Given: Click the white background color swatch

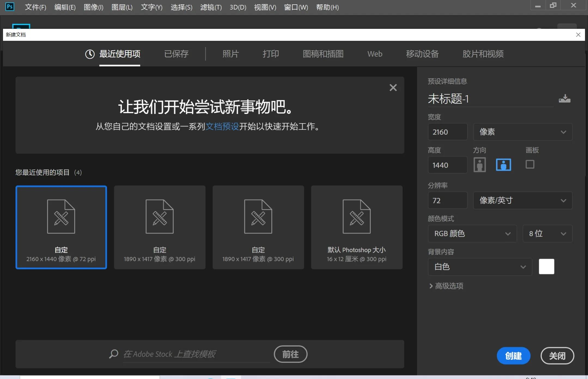Looking at the screenshot, I should click(x=546, y=267).
